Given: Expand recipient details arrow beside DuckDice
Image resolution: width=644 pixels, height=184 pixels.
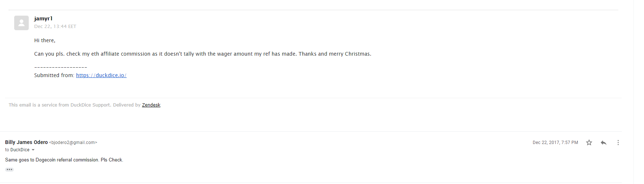Looking at the screenshot, I should tap(33, 150).
